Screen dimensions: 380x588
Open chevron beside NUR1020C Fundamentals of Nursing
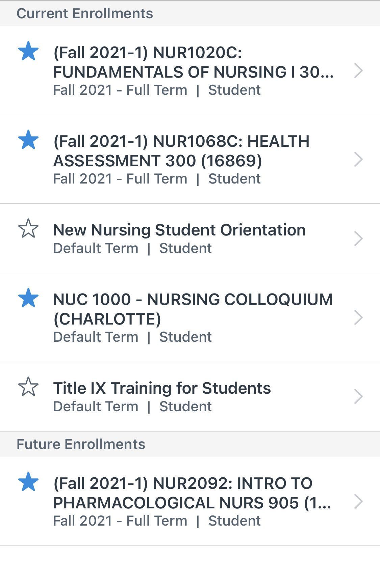click(x=358, y=71)
